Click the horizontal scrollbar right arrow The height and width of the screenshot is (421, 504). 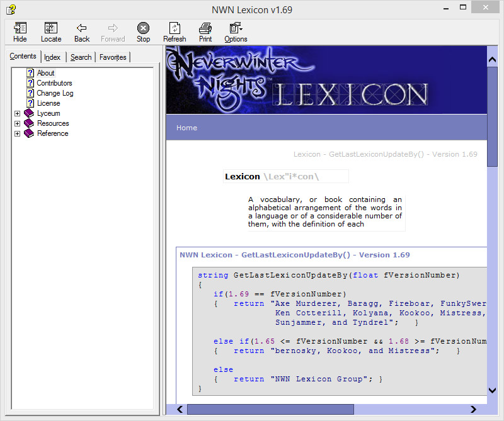pos(473,409)
